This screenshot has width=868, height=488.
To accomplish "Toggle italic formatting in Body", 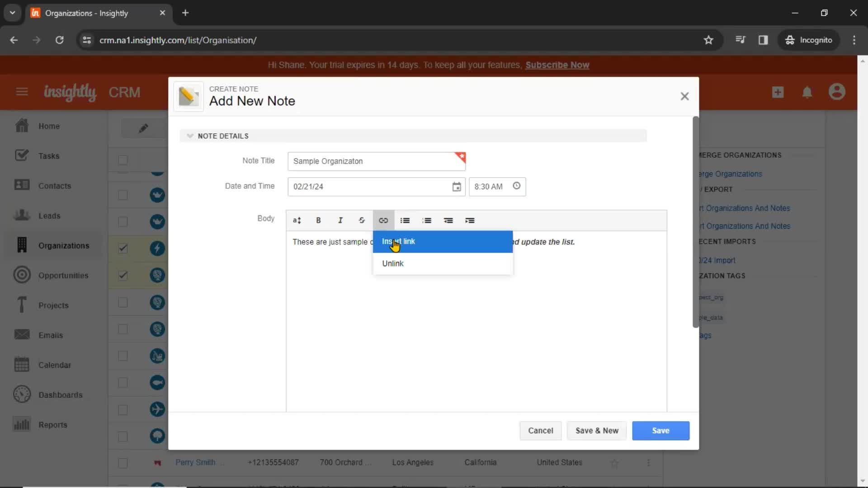I will (340, 221).
